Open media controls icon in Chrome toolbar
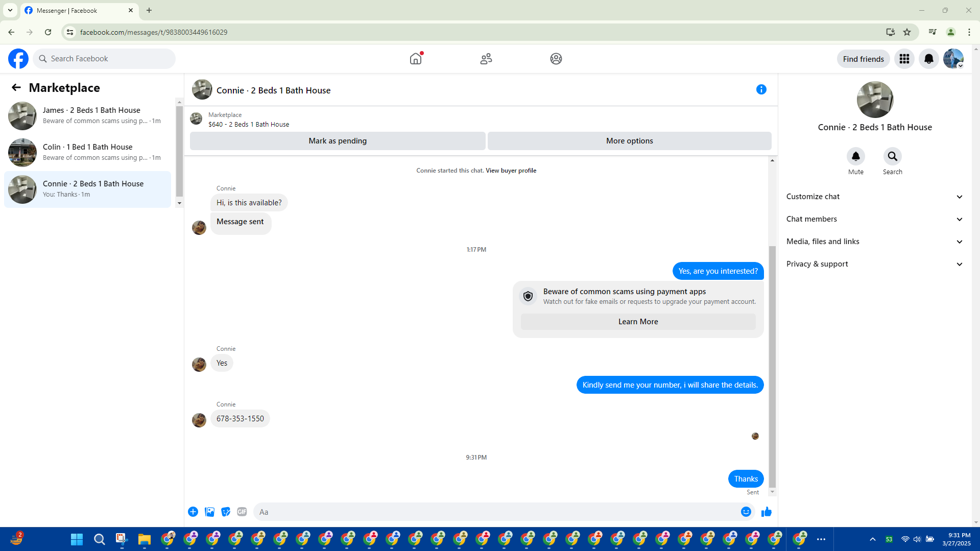 pos(933,32)
